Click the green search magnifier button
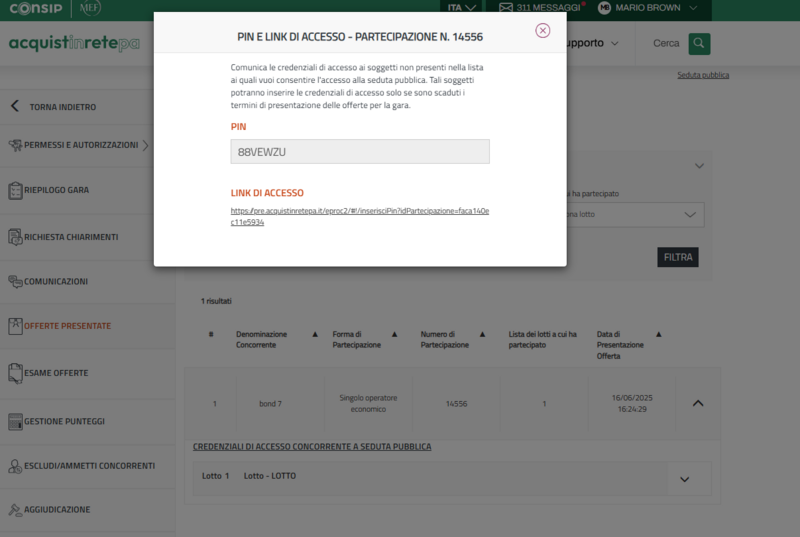Viewport: 800px width, 537px height. [x=699, y=44]
